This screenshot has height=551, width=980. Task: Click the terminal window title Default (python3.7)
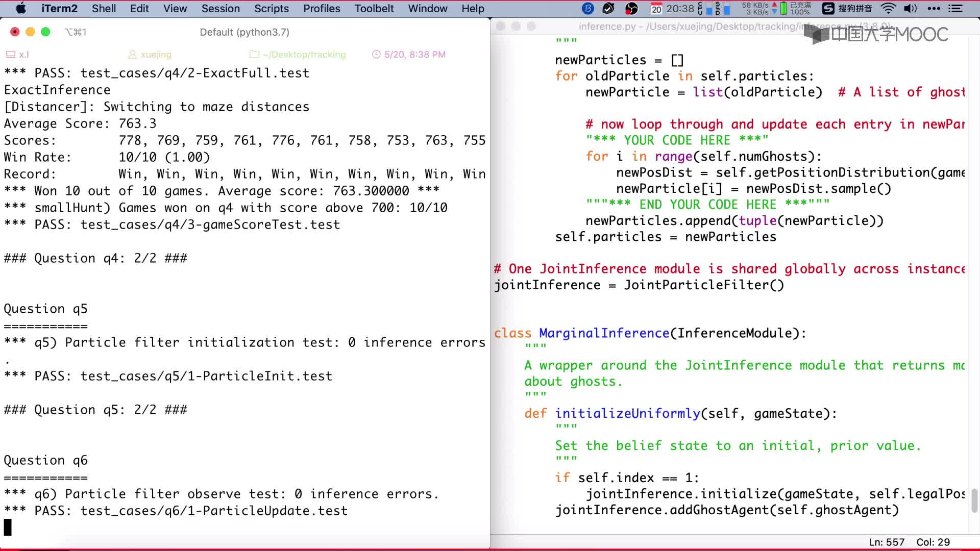point(244,32)
